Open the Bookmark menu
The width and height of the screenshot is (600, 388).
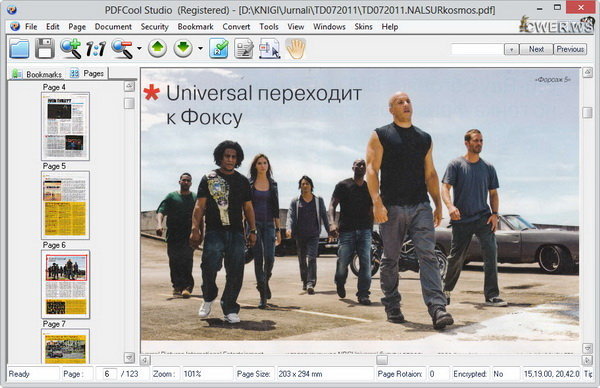point(195,27)
